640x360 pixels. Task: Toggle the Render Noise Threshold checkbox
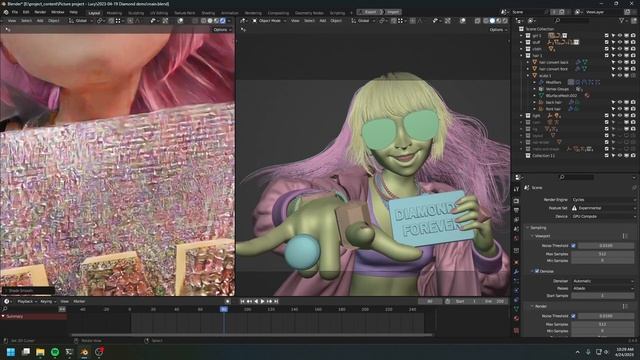(x=573, y=316)
